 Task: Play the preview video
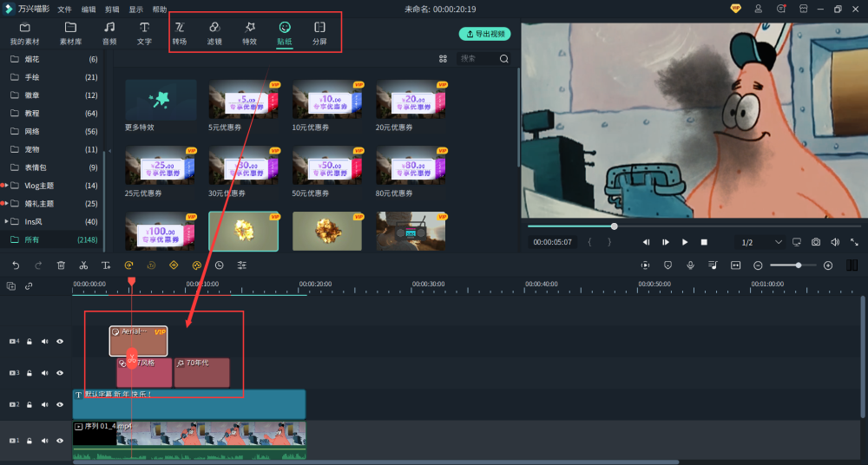click(685, 242)
